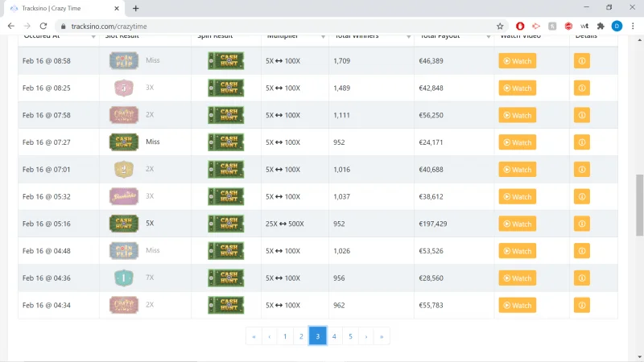Click pink 5 slot icon in 08:25 row
The width and height of the screenshot is (644, 362).
pyautogui.click(x=124, y=88)
